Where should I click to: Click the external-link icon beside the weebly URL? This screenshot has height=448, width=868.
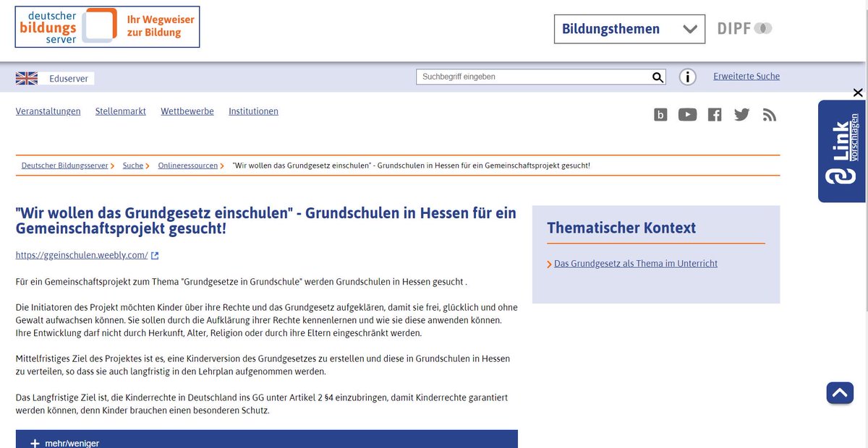(156, 254)
